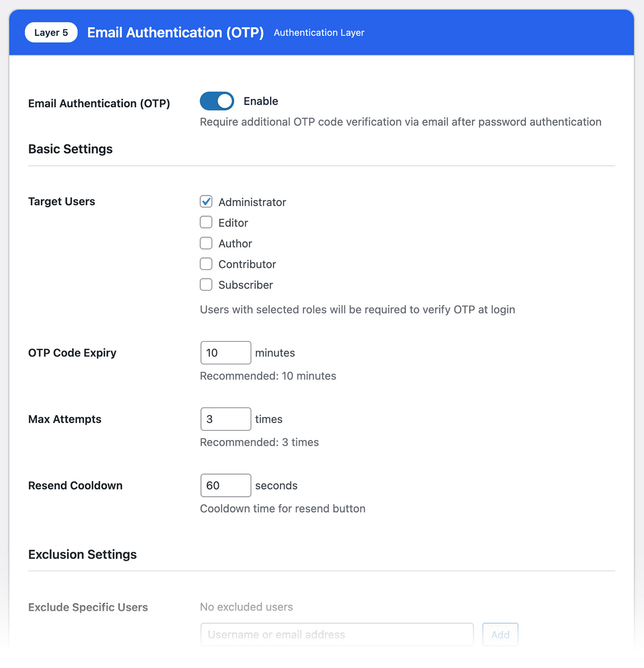
Task: Click the Email Authentication (OTP) header title
Action: pos(175,32)
